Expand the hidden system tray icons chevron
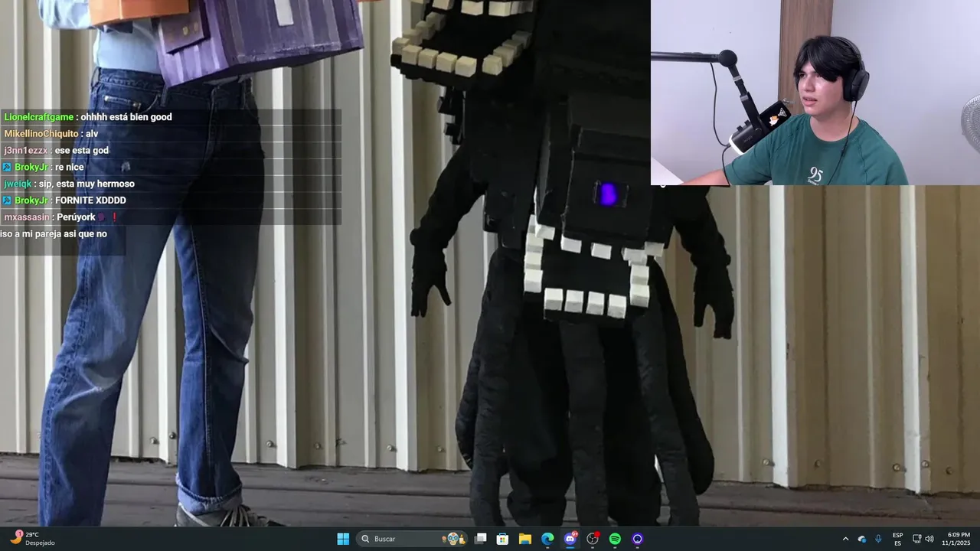The height and width of the screenshot is (551, 980). (845, 539)
